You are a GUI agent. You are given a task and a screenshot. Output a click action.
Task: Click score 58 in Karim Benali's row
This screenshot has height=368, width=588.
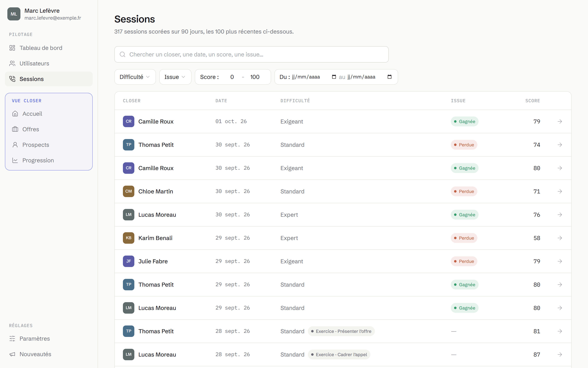tap(537, 238)
